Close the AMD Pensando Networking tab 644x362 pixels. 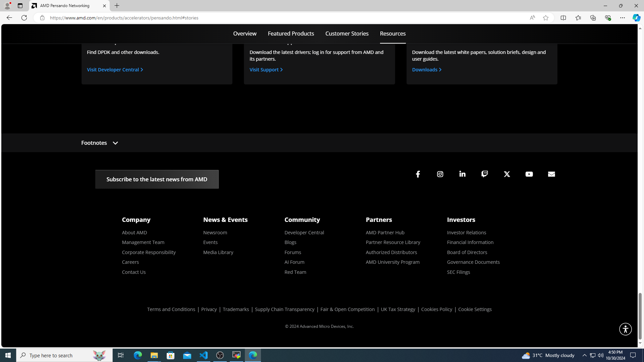coord(104,6)
